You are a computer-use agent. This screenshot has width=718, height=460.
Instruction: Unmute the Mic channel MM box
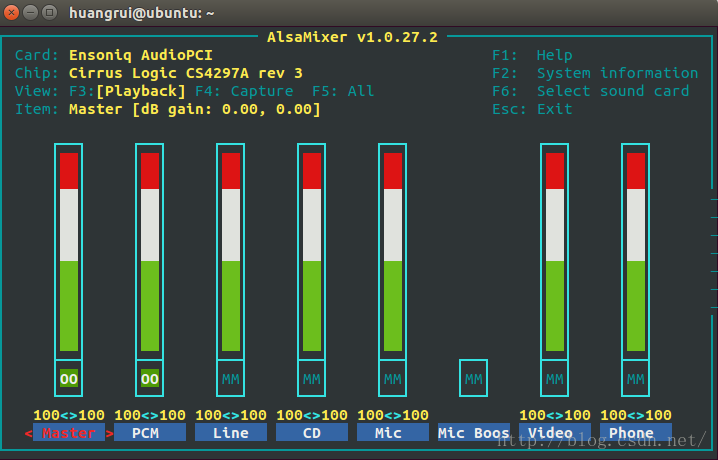392,379
